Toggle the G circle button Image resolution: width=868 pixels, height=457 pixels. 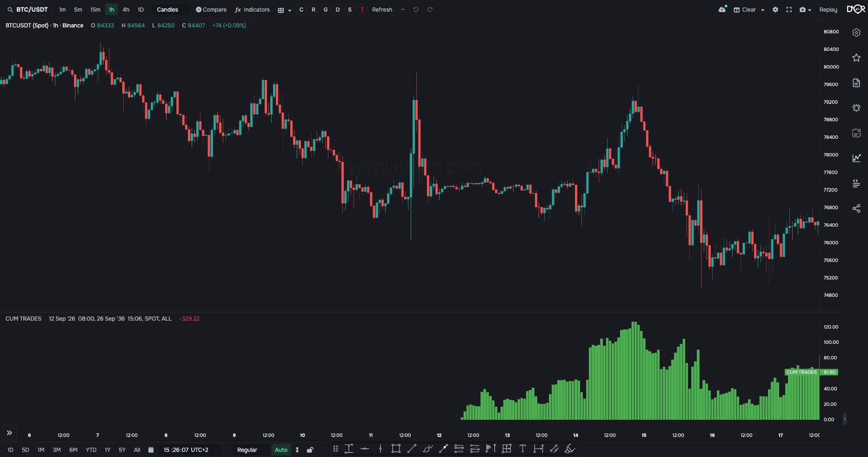(326, 10)
